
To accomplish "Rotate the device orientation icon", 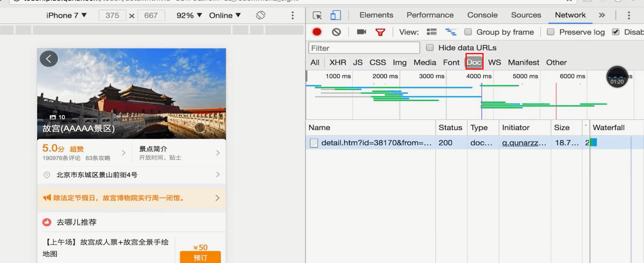I will 260,15.
